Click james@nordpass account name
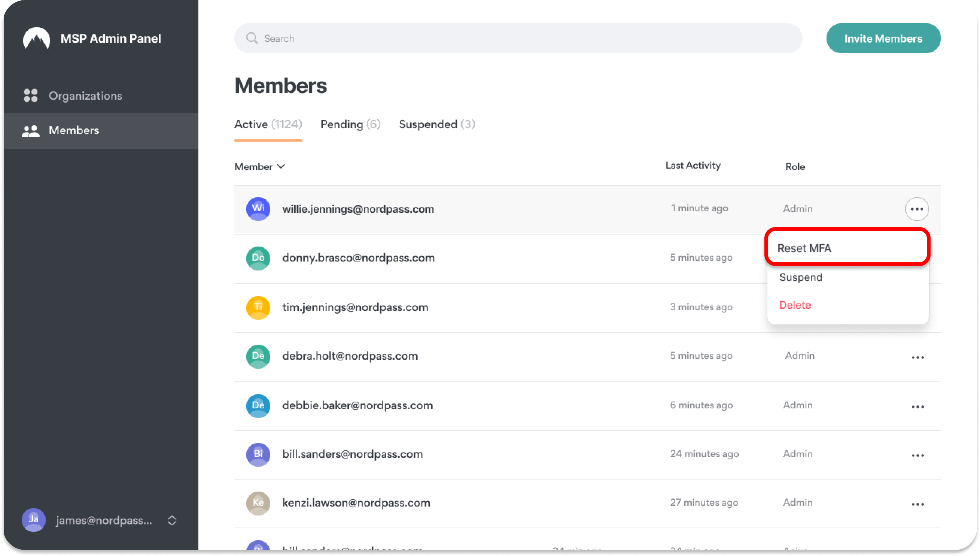 (104, 520)
